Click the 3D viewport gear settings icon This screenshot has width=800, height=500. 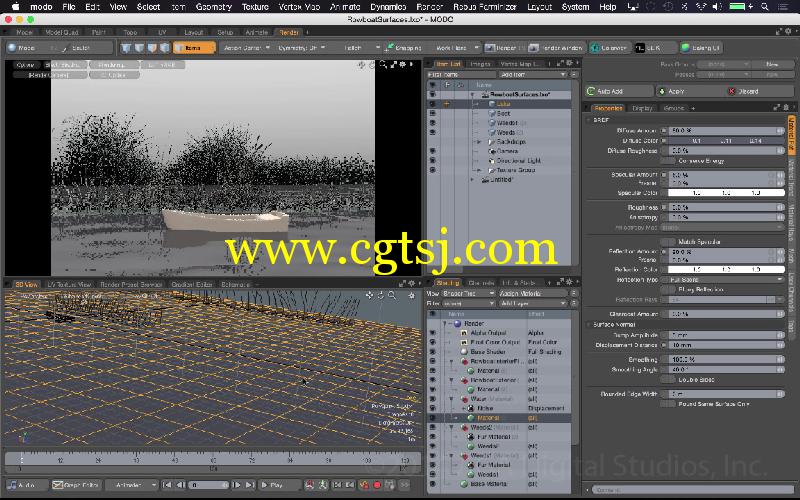click(x=411, y=295)
